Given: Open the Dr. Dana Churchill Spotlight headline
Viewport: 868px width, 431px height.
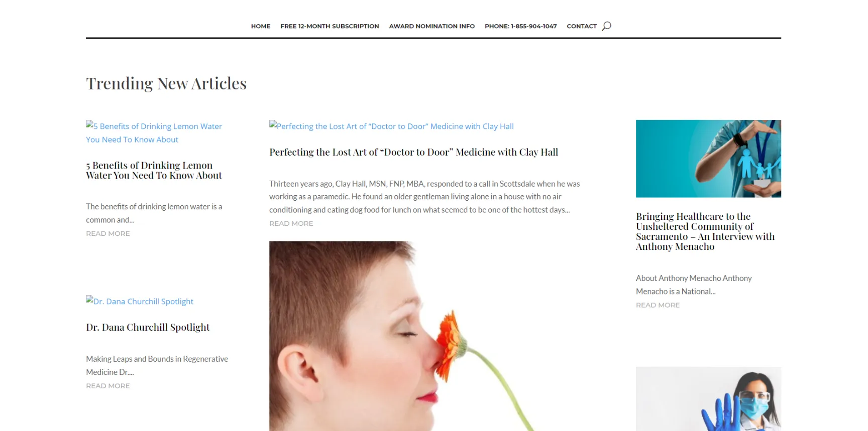Looking at the screenshot, I should click(148, 327).
